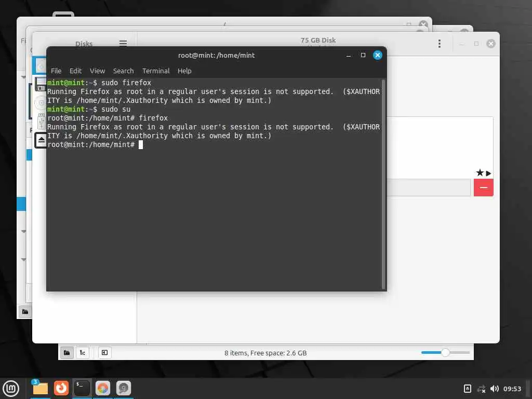Viewport: 532px width, 399px height.
Task: Click the folder icon in back file manager's bottom bar
Action: (25, 312)
